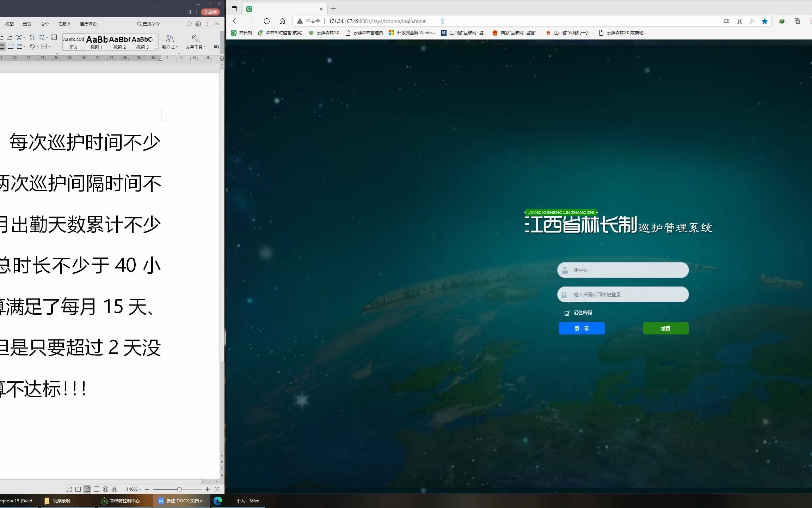Click the password key icon in address bar
Screen dimensions: 812x508
pos(752,21)
